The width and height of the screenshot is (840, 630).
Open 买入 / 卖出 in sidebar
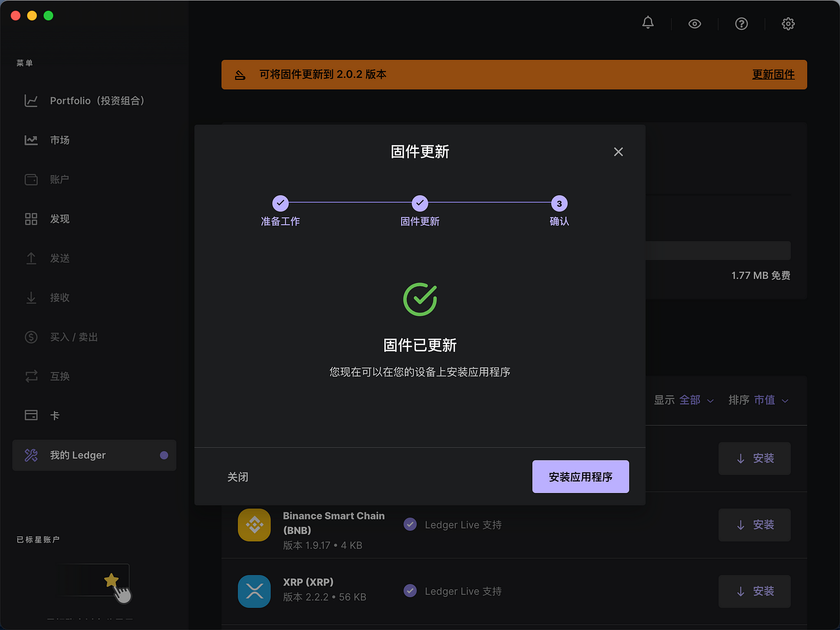click(94, 337)
